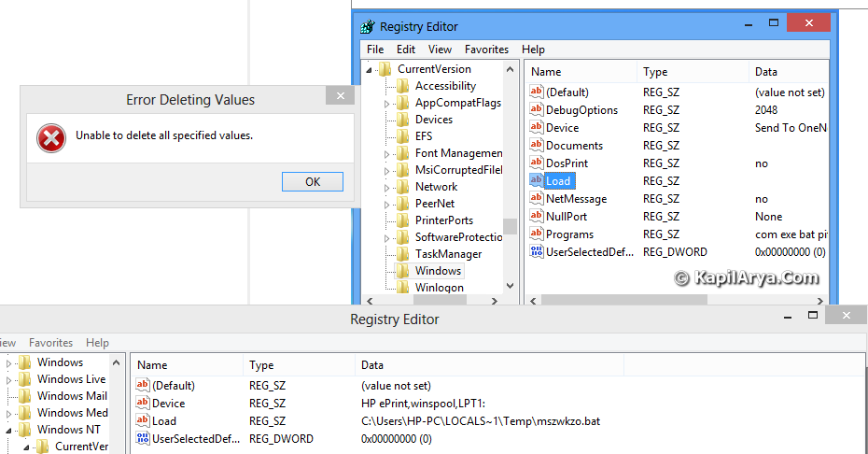
Task: Expand Windows Live key in lower tree
Action: [x=8, y=380]
